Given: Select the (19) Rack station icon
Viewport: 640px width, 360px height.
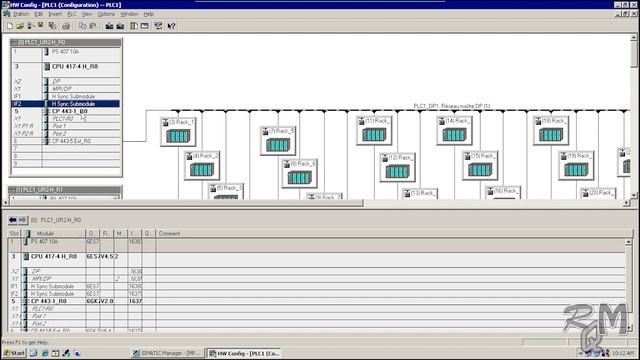Looking at the screenshot, I should tap(576, 166).
